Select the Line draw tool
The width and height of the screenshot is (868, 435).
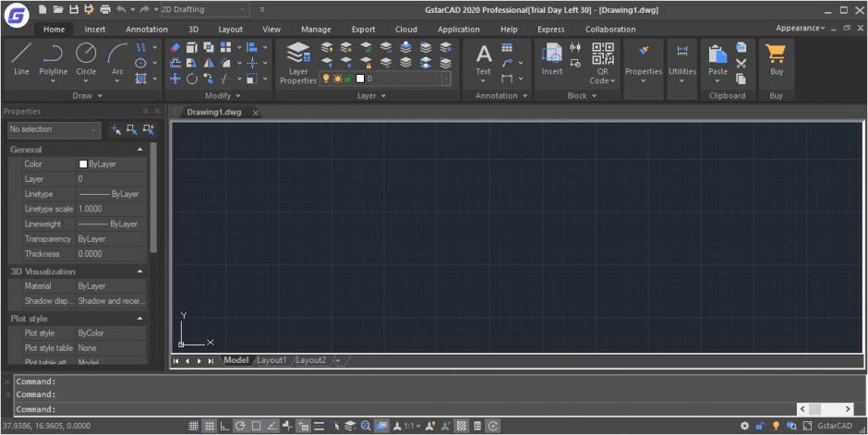click(x=21, y=59)
